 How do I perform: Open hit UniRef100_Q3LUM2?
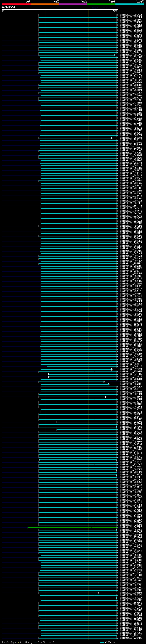[x=131, y=58]
